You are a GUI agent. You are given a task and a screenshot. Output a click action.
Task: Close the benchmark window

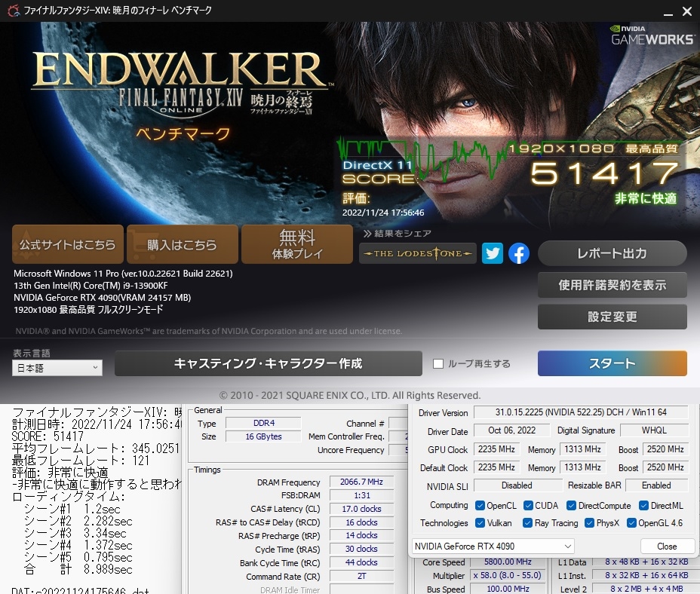click(687, 11)
